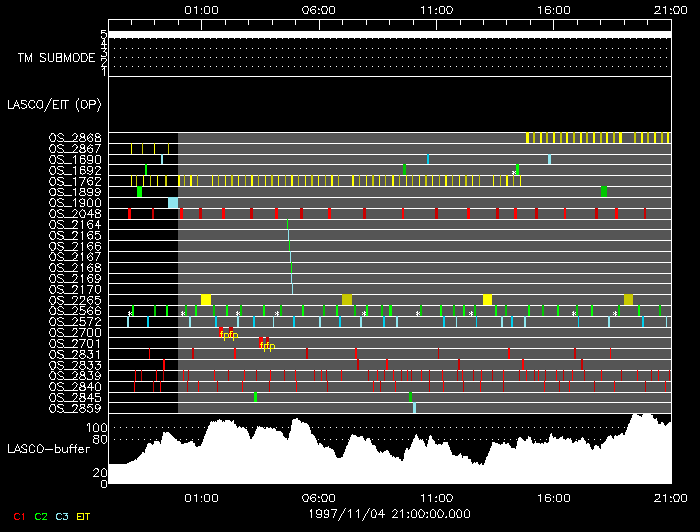The width and height of the screenshot is (700, 532).
Task: Click the white bar at TM submode 5
Action: 389,35
